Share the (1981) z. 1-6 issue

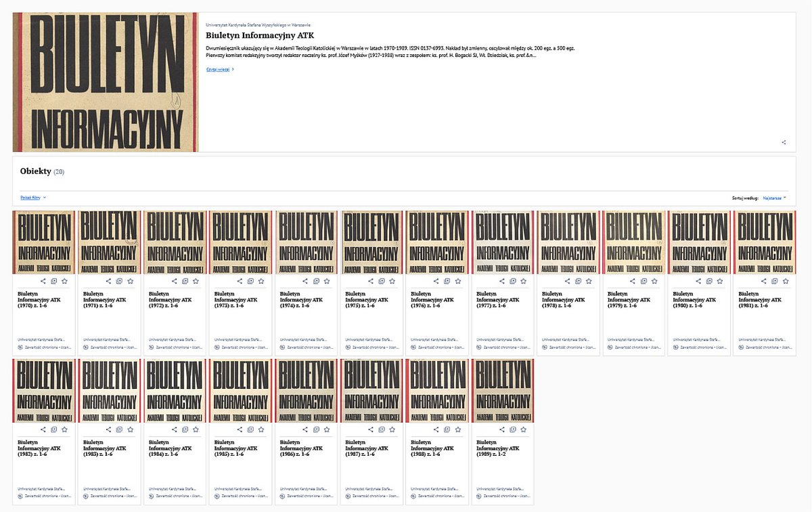coord(765,280)
